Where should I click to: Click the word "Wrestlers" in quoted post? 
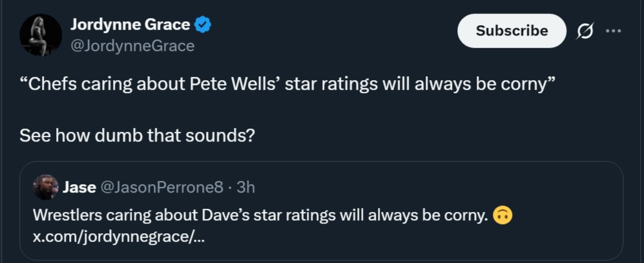63,215
